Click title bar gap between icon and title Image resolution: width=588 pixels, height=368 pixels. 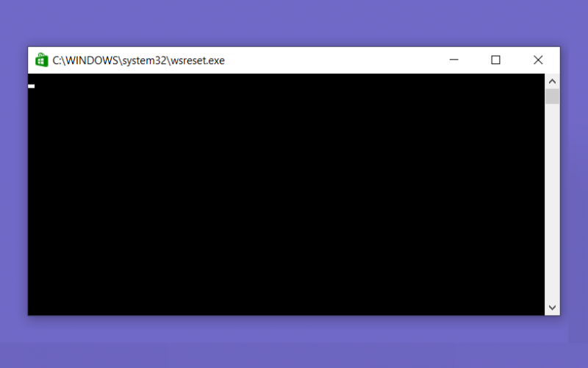click(x=51, y=60)
